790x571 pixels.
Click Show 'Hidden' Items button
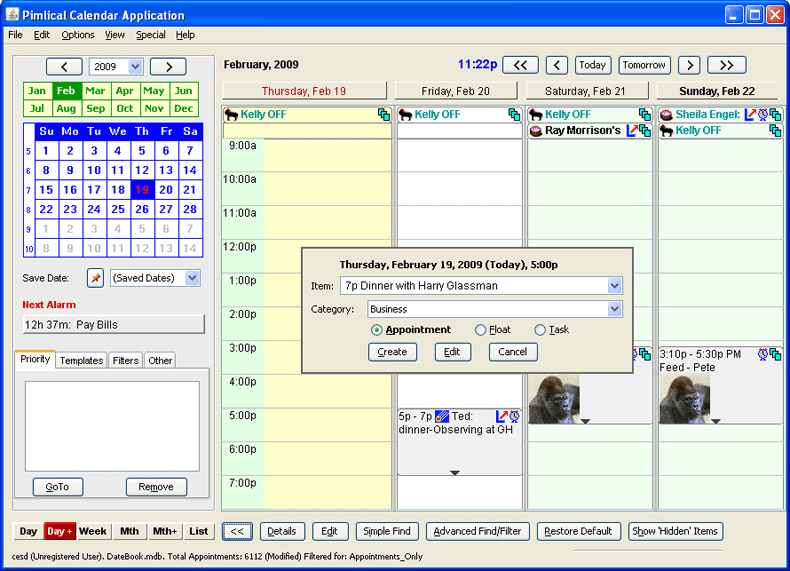click(x=675, y=531)
